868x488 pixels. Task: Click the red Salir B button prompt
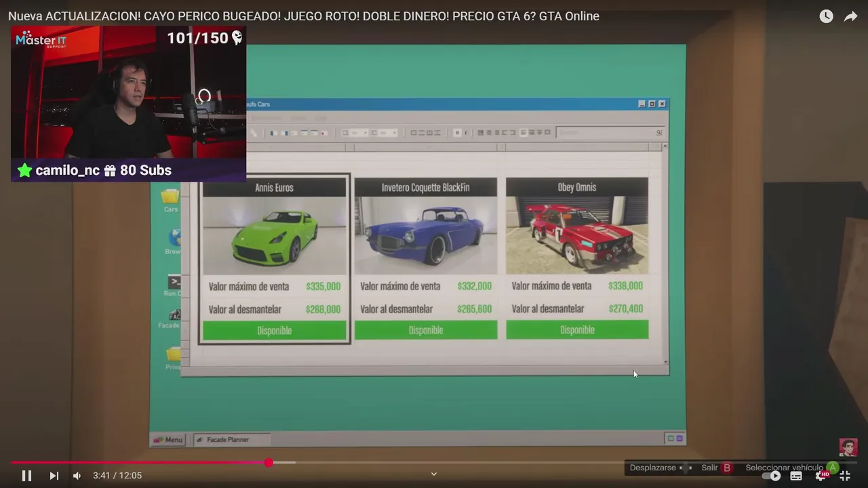(x=717, y=468)
